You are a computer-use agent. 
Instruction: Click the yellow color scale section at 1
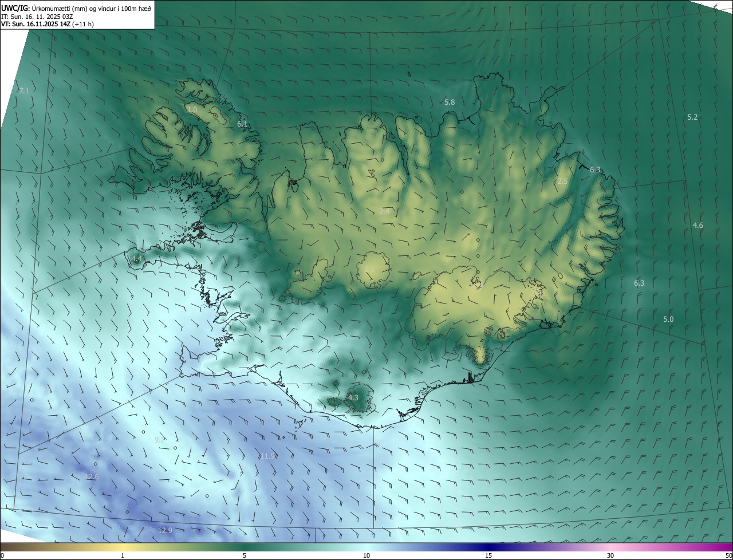click(123, 547)
